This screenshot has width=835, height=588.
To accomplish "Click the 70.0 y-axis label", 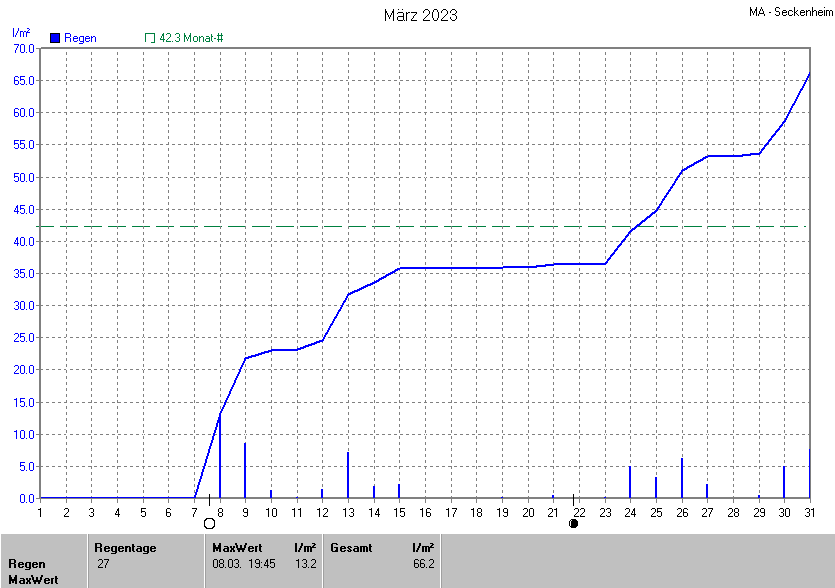I will click(x=23, y=48).
